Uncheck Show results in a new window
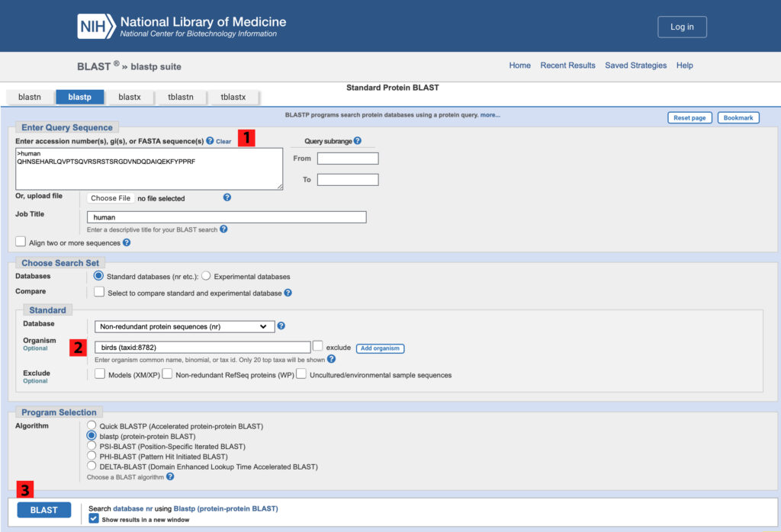 pos(94,518)
